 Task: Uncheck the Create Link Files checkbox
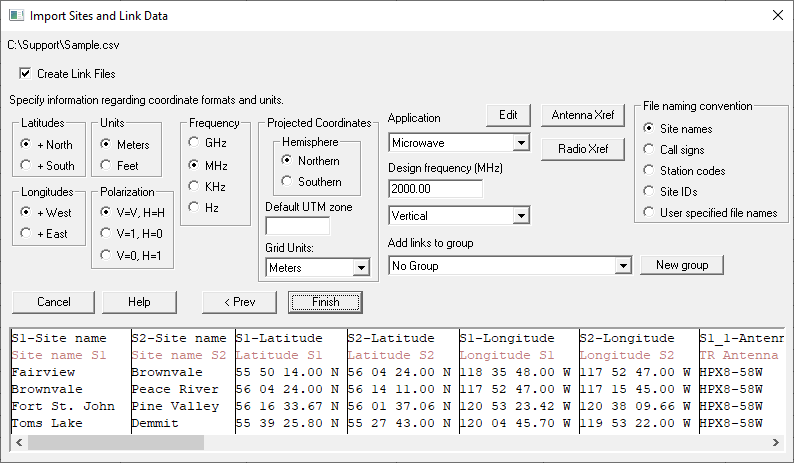pyautogui.click(x=25, y=73)
